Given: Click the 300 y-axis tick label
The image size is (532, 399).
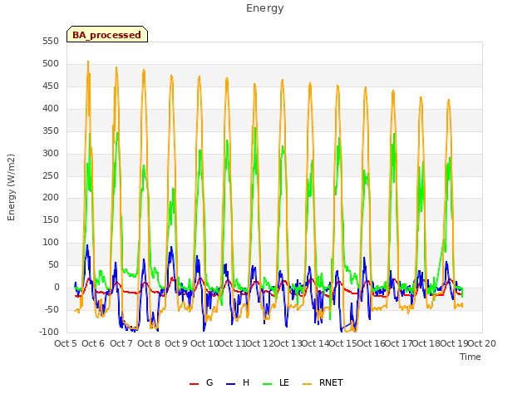Looking at the screenshot, I should (51, 153).
